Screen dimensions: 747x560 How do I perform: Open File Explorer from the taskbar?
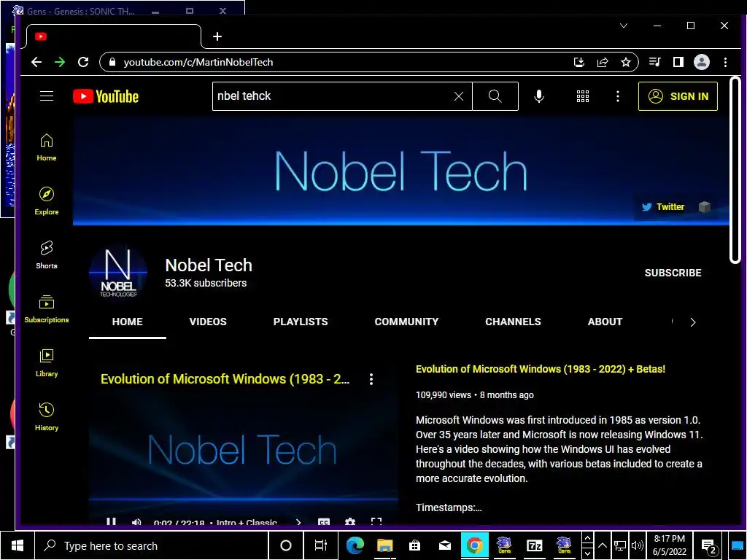click(x=384, y=545)
